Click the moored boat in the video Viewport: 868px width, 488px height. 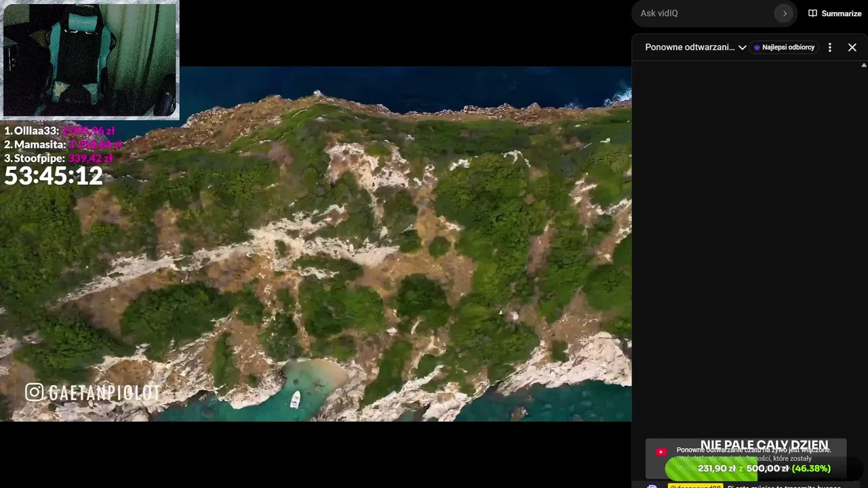(295, 399)
